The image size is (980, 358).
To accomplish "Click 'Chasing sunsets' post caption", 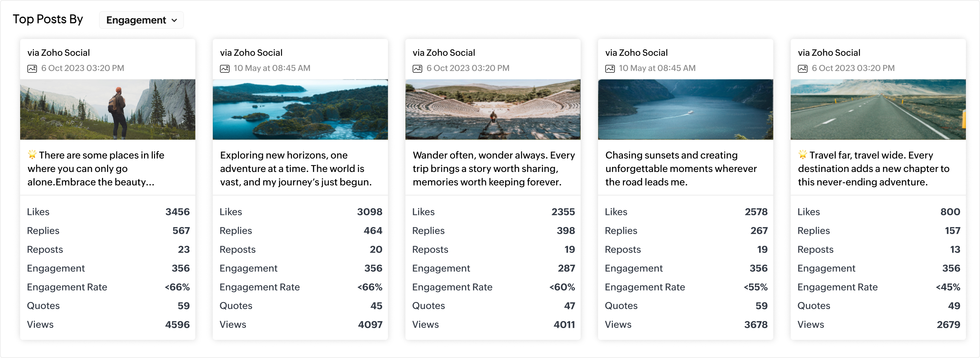I will (x=681, y=168).
